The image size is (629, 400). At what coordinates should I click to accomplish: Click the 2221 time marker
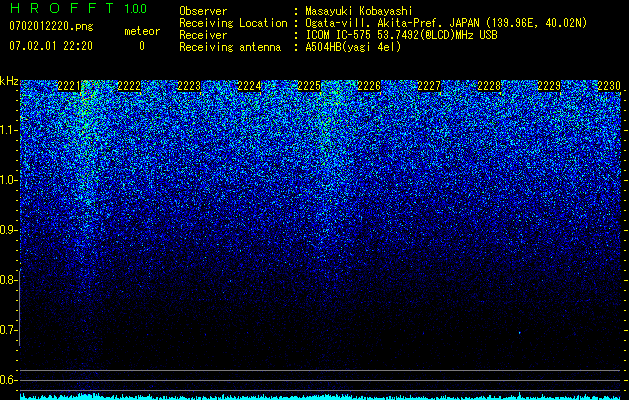(69, 86)
